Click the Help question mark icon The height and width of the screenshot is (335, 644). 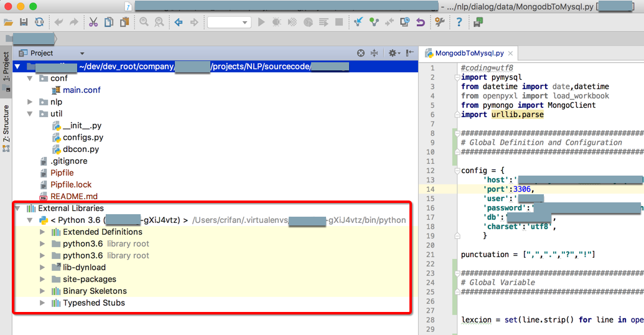[x=459, y=22]
